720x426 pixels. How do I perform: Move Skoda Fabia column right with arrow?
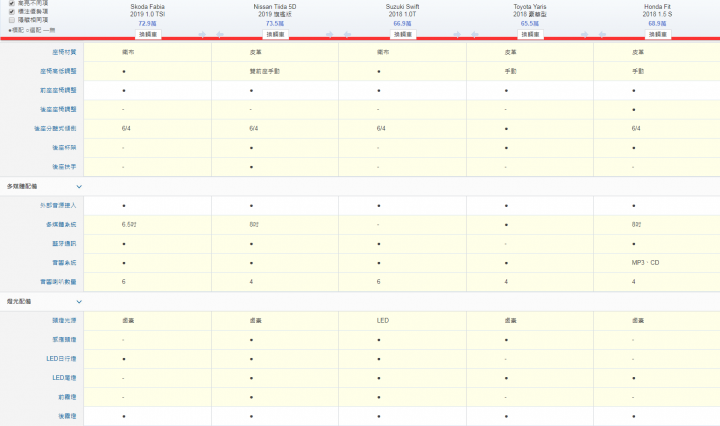pyautogui.click(x=202, y=34)
